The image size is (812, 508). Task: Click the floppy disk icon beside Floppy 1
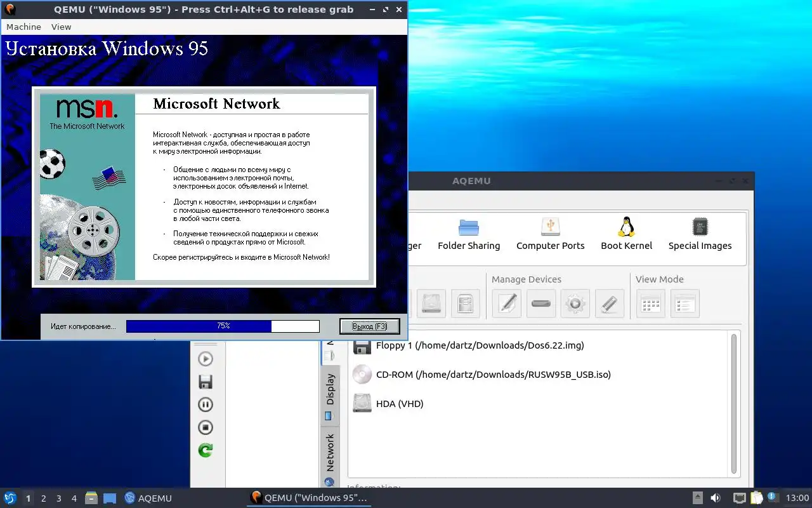pos(362,347)
